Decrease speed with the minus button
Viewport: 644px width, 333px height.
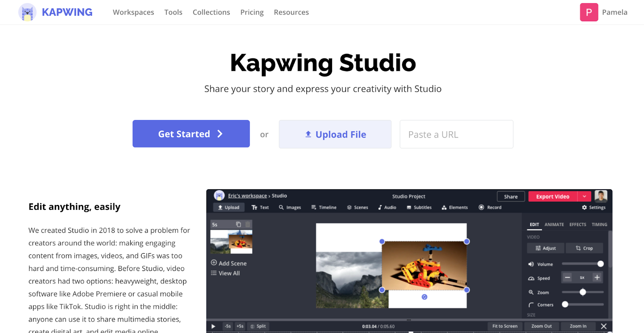(x=568, y=277)
